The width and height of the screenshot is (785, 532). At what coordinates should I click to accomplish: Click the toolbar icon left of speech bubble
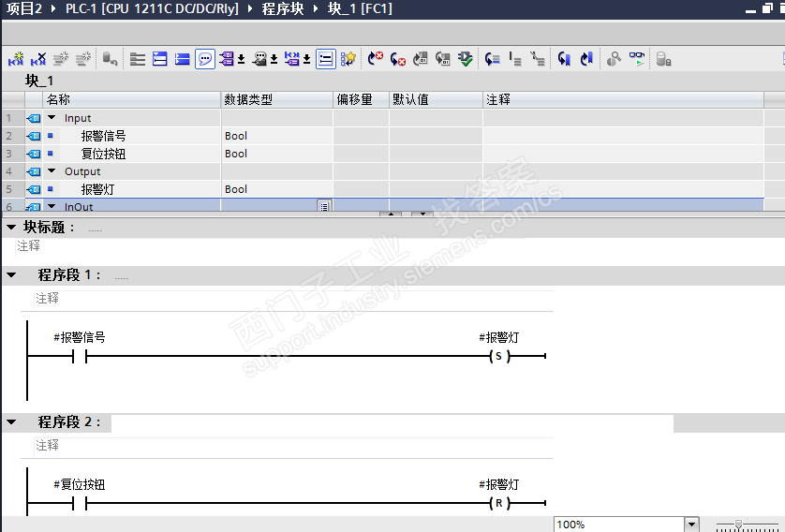tap(183, 59)
